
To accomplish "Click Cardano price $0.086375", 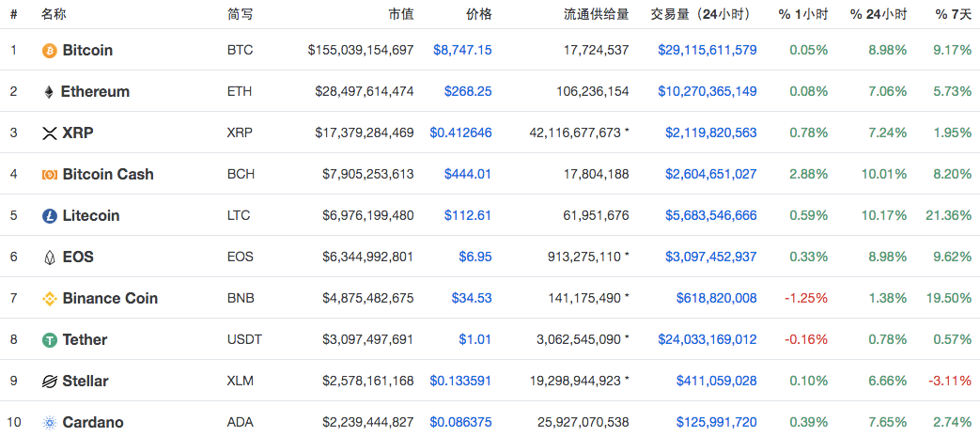I will 460,423.
